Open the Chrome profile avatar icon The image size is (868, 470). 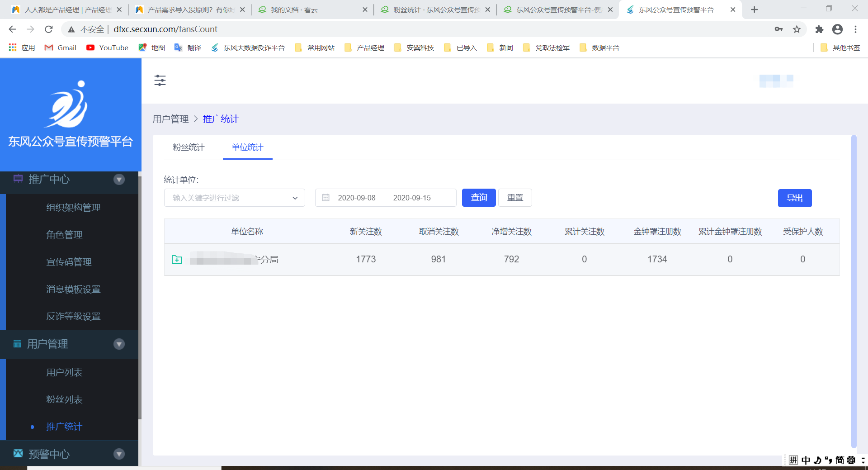[837, 29]
